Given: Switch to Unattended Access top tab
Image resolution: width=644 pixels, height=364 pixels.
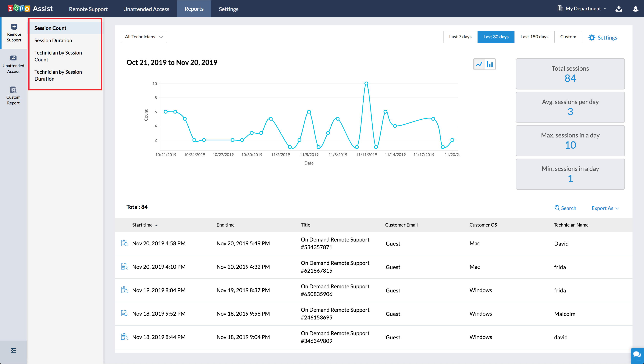Looking at the screenshot, I should pos(146,9).
